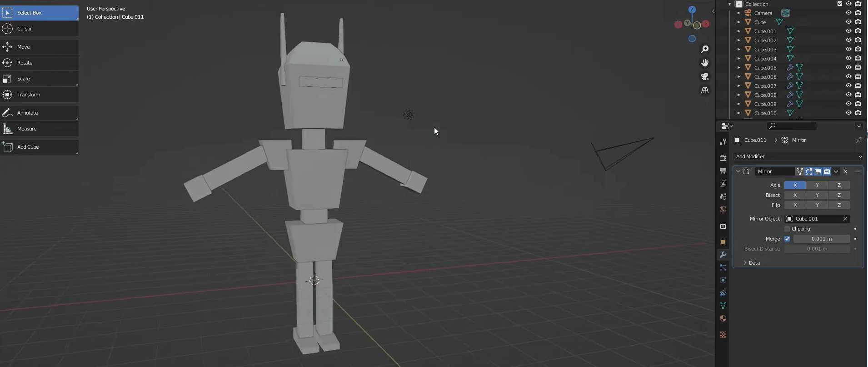Viewport: 868px width, 367px height.
Task: Enable the Clipping checkbox
Action: [x=787, y=229]
